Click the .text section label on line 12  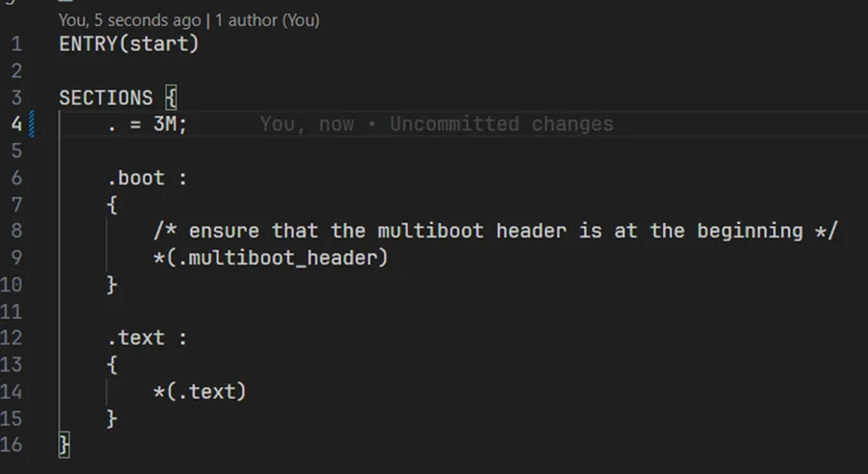pos(136,338)
